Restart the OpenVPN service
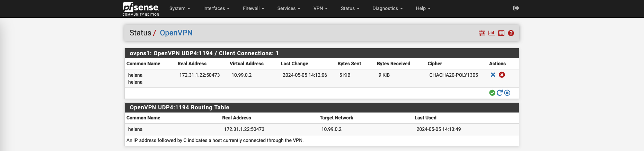 pos(500,93)
